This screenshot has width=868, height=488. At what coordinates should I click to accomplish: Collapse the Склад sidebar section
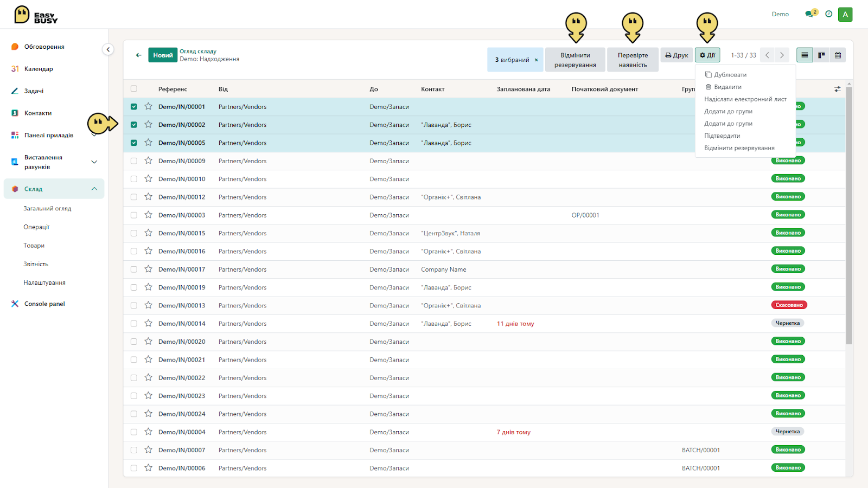tap(94, 189)
